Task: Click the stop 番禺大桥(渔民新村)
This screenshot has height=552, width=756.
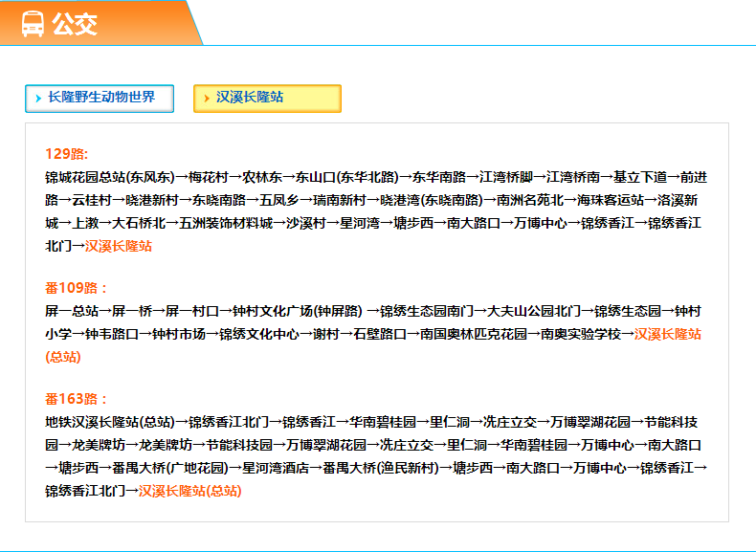Action: pyautogui.click(x=381, y=468)
